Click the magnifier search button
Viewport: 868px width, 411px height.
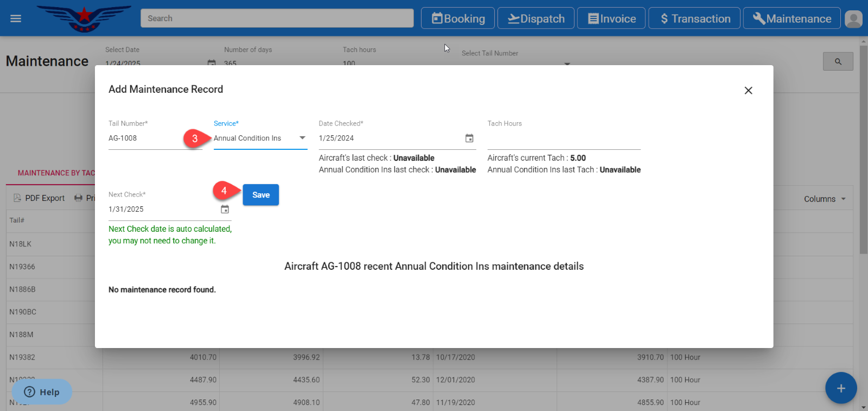tap(838, 61)
